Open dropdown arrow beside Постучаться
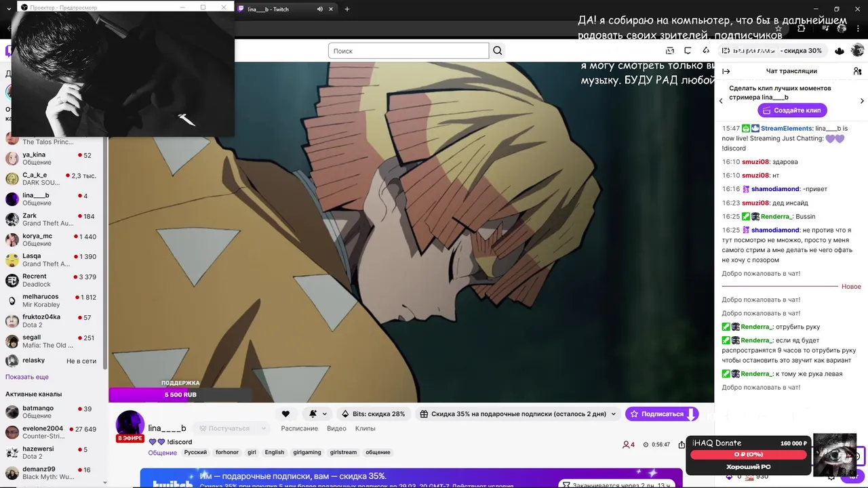Screen dimensions: 868x488 point(264,428)
